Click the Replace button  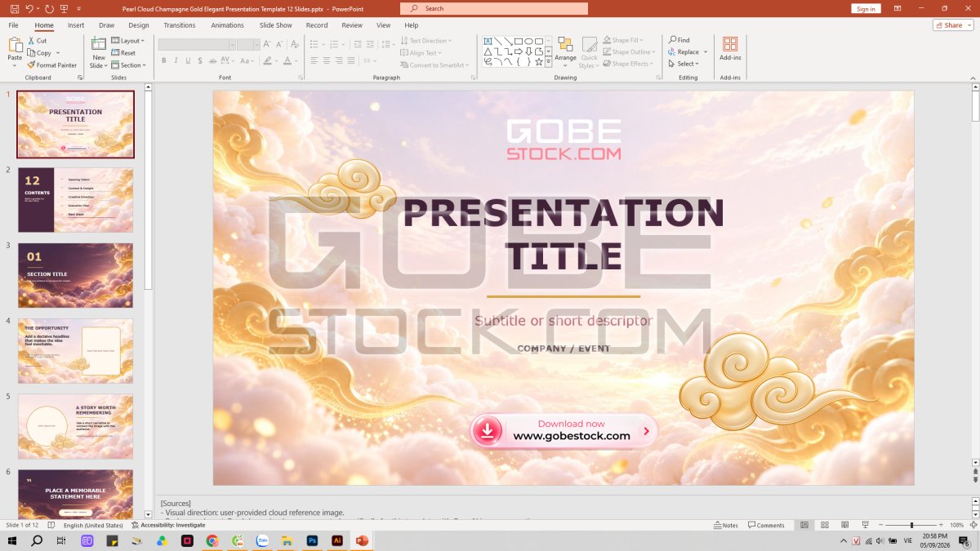pos(688,51)
